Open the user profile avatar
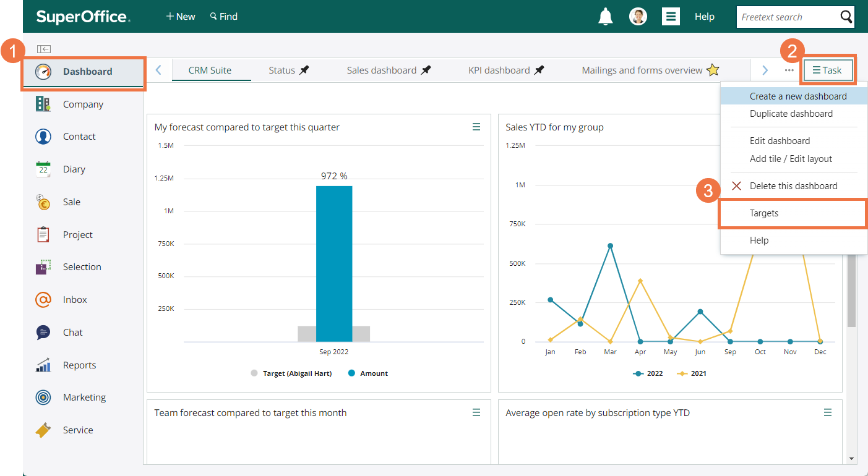 point(638,17)
